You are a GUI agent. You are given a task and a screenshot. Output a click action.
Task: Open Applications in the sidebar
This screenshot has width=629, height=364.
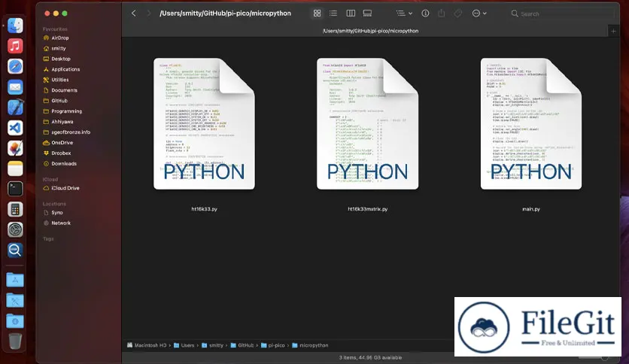pyautogui.click(x=65, y=69)
